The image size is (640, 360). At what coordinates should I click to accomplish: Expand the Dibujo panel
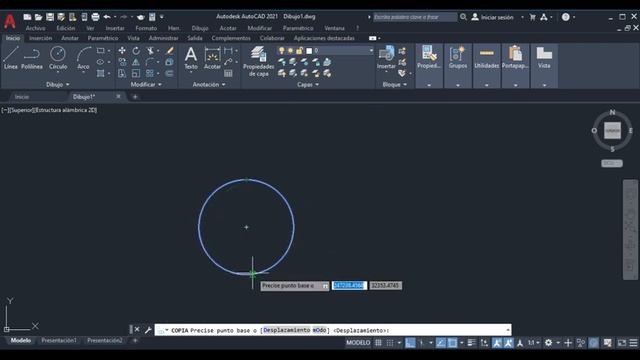58,84
